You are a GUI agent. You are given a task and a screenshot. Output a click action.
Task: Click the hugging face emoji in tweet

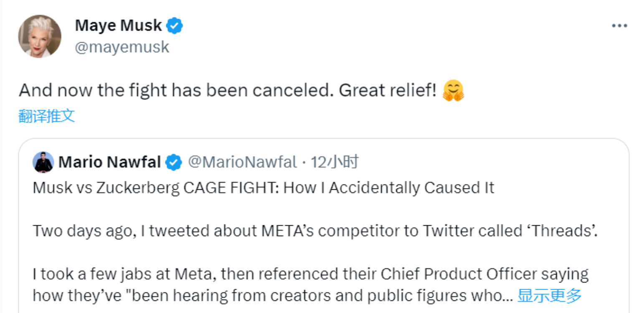[453, 91]
